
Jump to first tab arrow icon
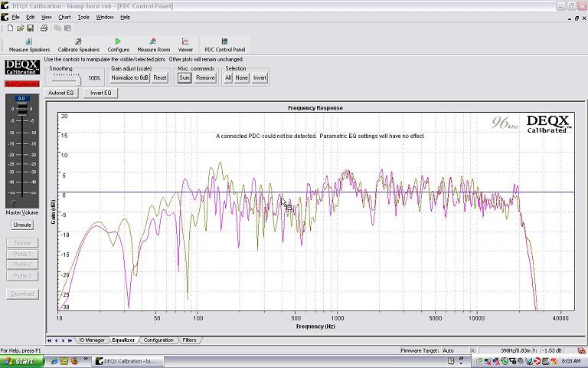coord(49,340)
